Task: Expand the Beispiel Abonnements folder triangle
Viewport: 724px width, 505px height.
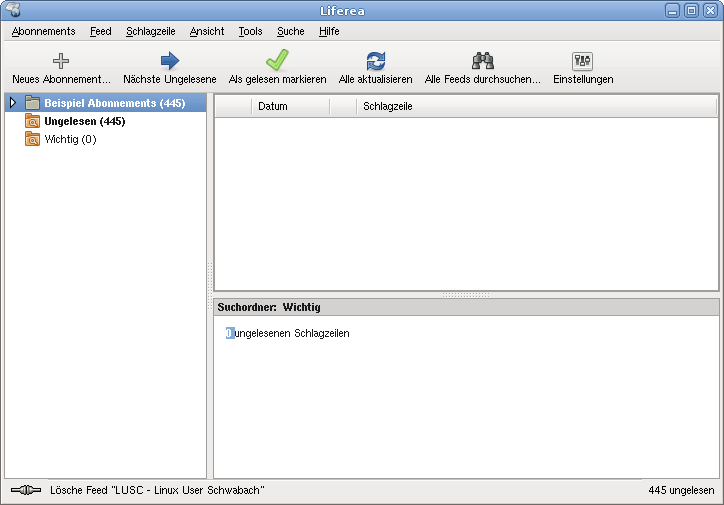Action: coord(13,103)
